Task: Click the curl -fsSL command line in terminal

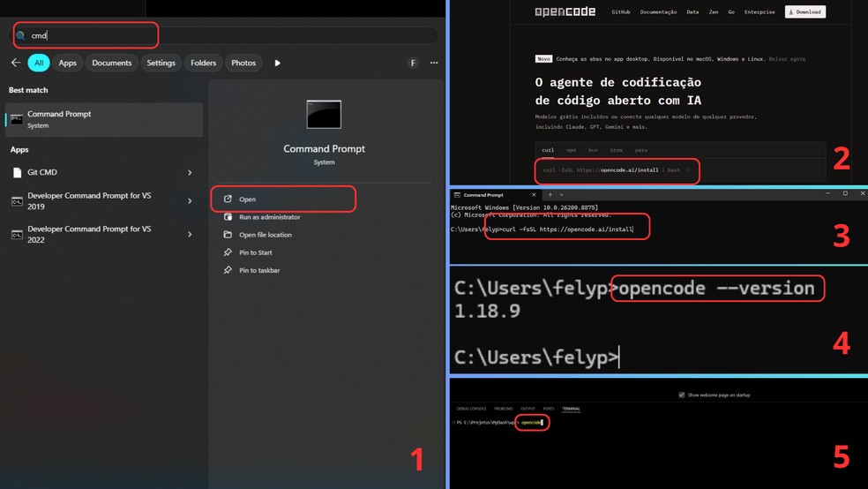Action: pos(567,229)
